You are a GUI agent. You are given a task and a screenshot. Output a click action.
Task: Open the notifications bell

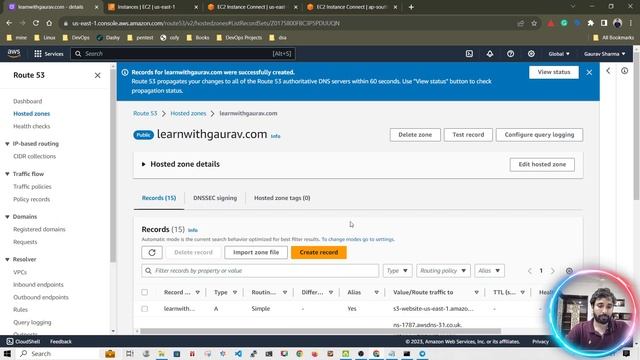tap(490, 53)
